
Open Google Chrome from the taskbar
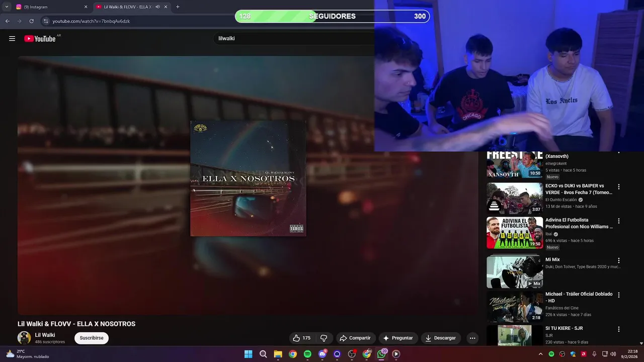293,354
